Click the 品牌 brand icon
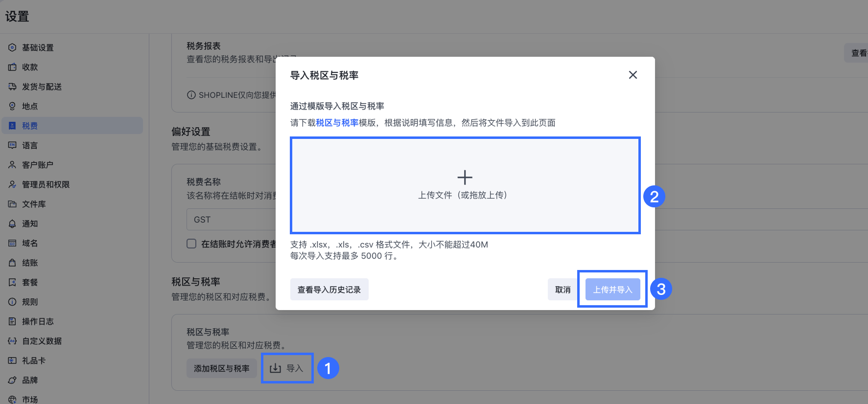 [x=12, y=380]
